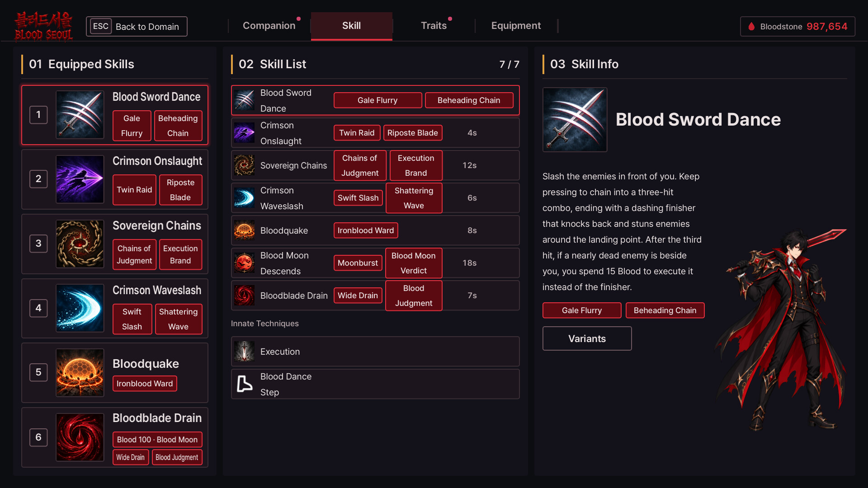
Task: Click the Bloodstone currency drop icon
Action: (x=751, y=27)
